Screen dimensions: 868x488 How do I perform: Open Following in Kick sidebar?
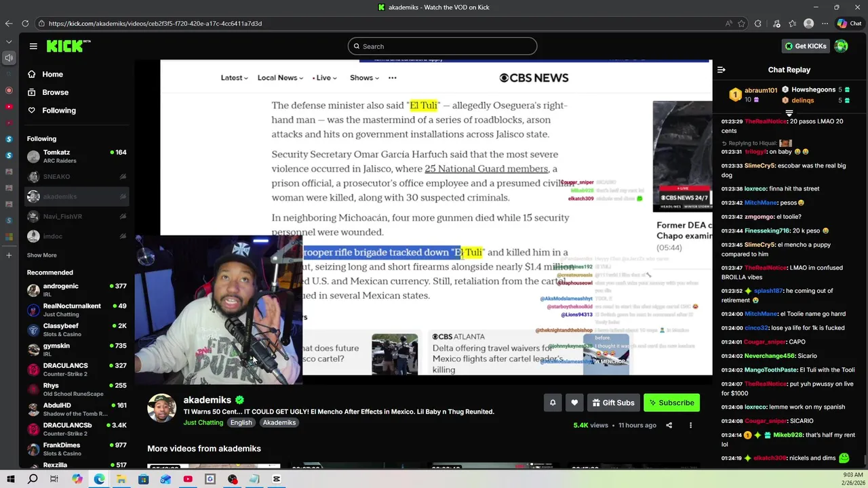(52, 110)
